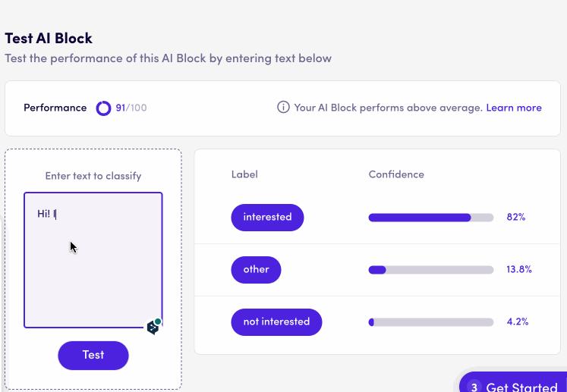Select the other label pill
Image resolution: width=567 pixels, height=392 pixels.
click(x=256, y=270)
